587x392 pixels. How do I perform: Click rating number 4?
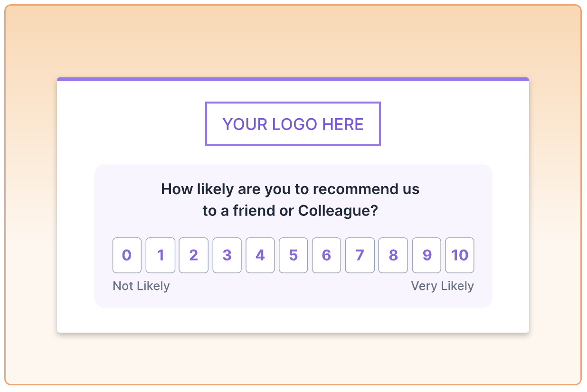point(260,255)
